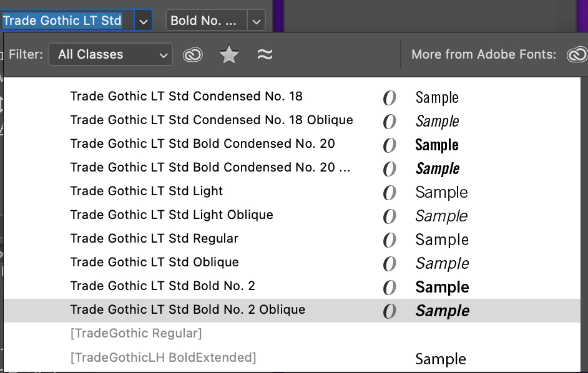
Task: Click OpenType icon beside Trade Gothic Regular
Action: click(390, 240)
